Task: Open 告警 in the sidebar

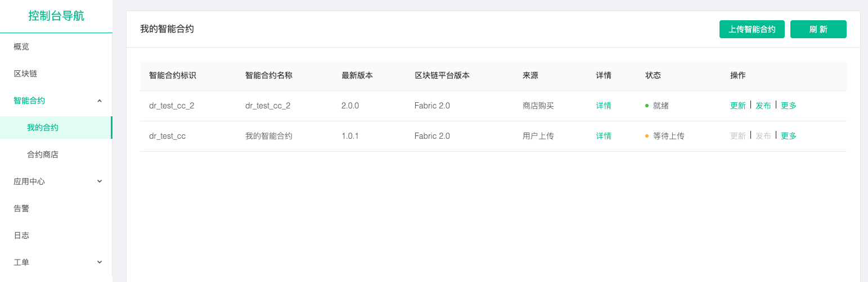Action: [x=21, y=208]
